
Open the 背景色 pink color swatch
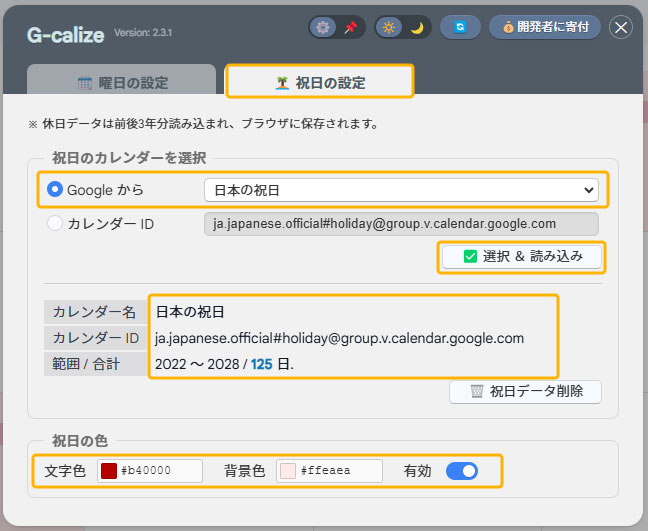288,471
